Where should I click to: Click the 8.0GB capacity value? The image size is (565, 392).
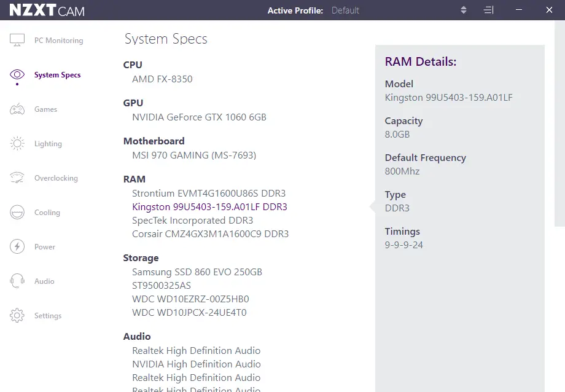[397, 135]
